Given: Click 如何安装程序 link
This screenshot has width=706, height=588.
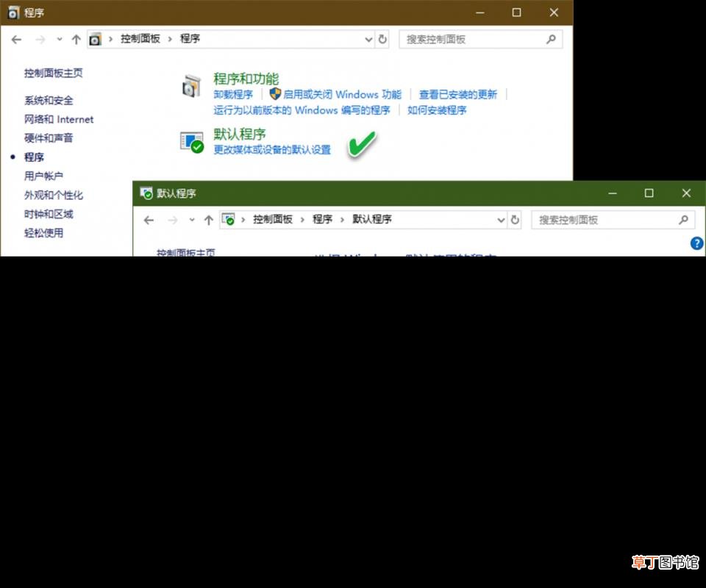Looking at the screenshot, I should pyautogui.click(x=437, y=110).
